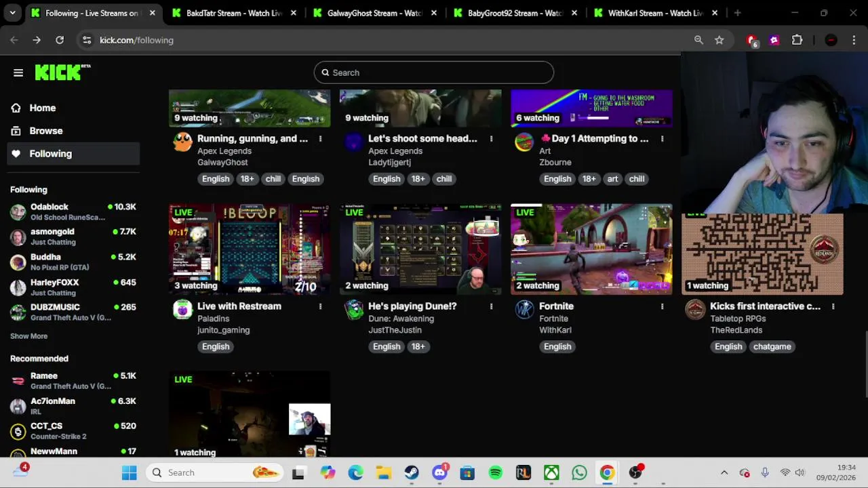Viewport: 868px width, 488px height.
Task: Reload the current page
Action: (x=60, y=40)
